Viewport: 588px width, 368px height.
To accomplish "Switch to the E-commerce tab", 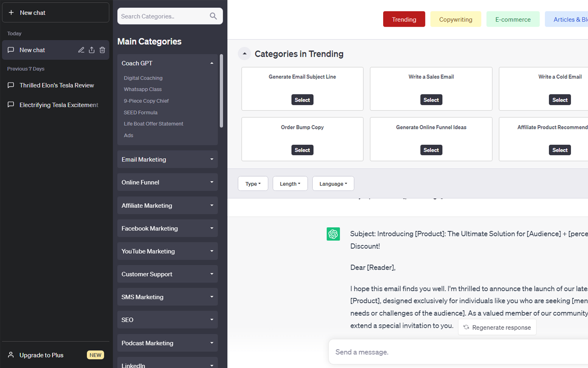I will pyautogui.click(x=513, y=19).
